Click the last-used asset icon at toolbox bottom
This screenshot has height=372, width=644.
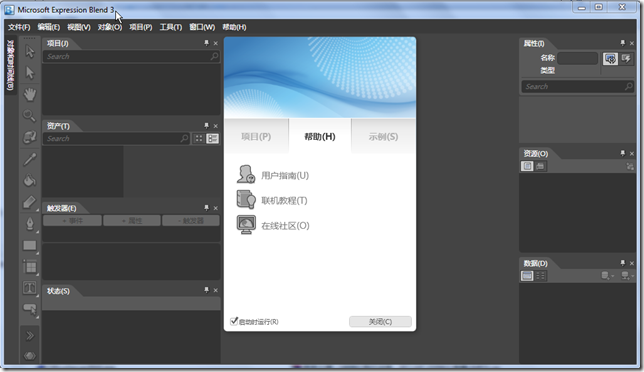tap(30, 356)
